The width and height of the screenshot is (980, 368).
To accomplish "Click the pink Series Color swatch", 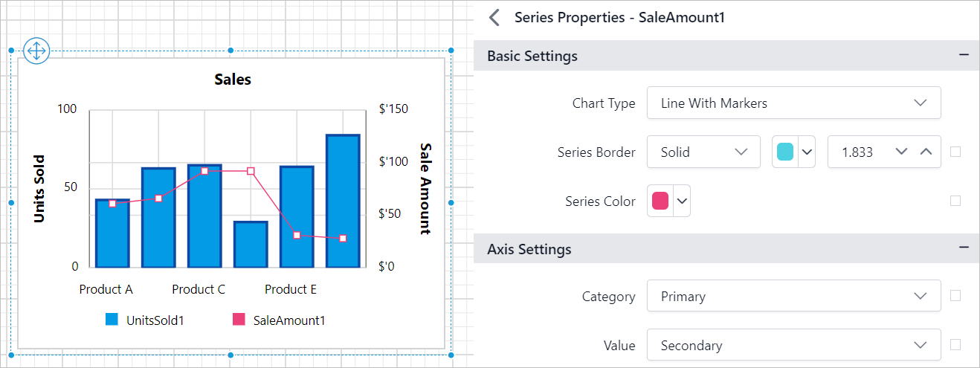I will 660,201.
